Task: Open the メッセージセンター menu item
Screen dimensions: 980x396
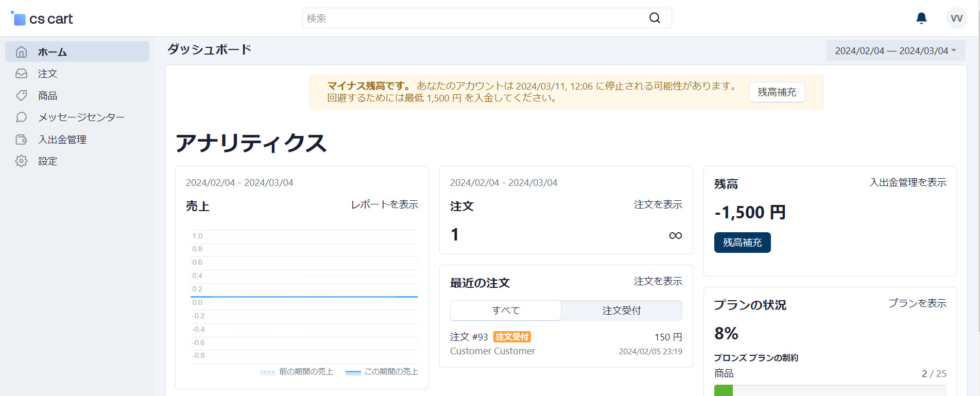Action: point(77,117)
